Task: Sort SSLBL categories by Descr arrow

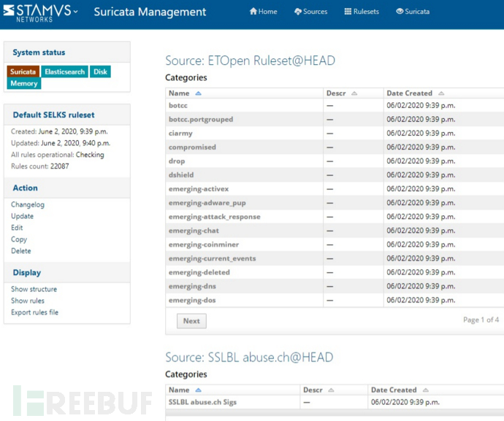Action: [331, 390]
